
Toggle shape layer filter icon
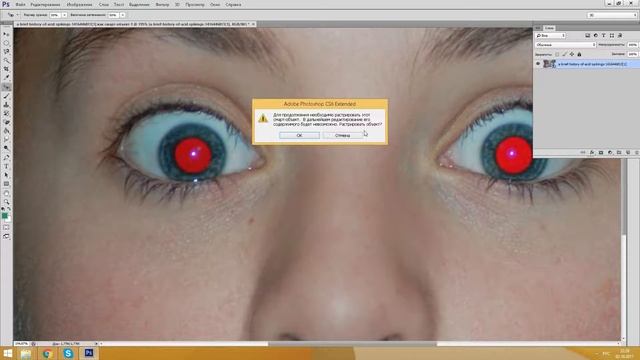click(611, 36)
